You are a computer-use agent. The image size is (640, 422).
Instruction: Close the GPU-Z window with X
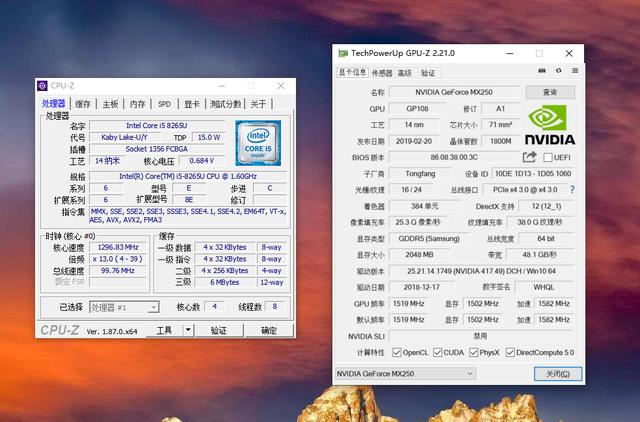coord(569,53)
